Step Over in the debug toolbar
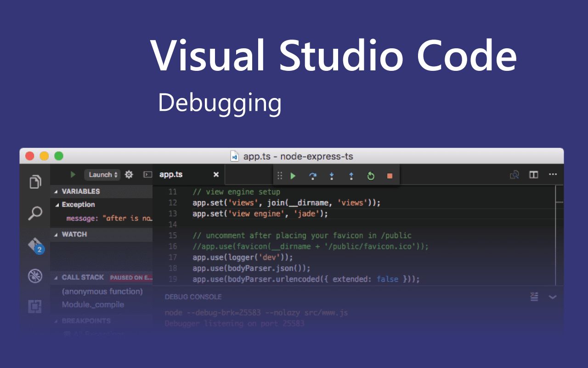The height and width of the screenshot is (368, 588). 313,176
